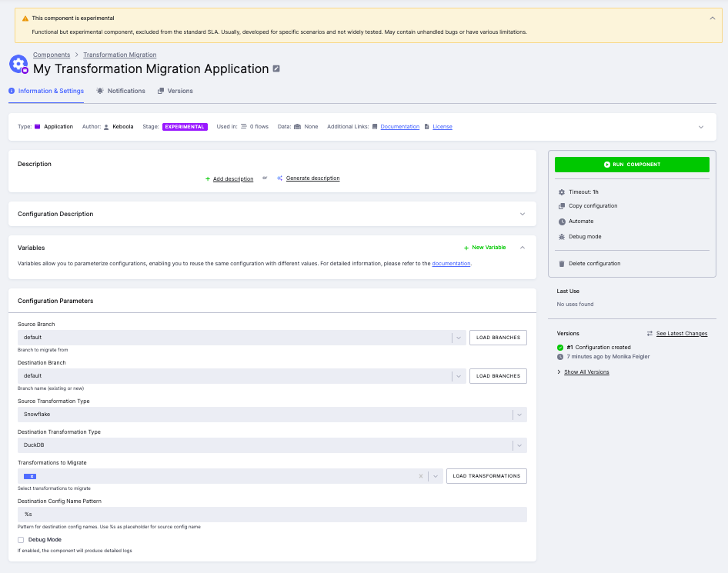Viewport: 728px width, 573px height.
Task: Click the Copy configuration icon
Action: tap(562, 206)
